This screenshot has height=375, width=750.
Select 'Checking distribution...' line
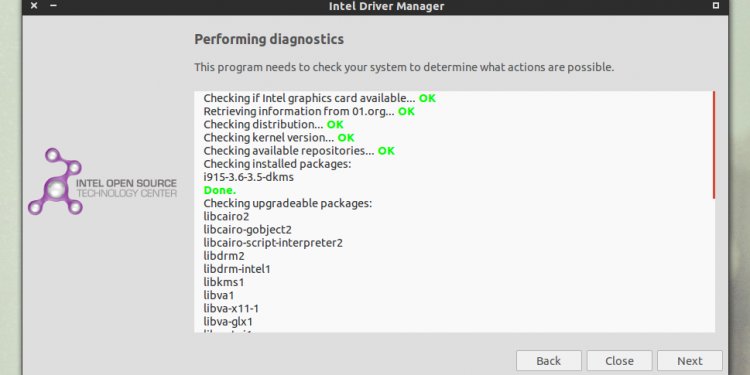(x=274, y=124)
